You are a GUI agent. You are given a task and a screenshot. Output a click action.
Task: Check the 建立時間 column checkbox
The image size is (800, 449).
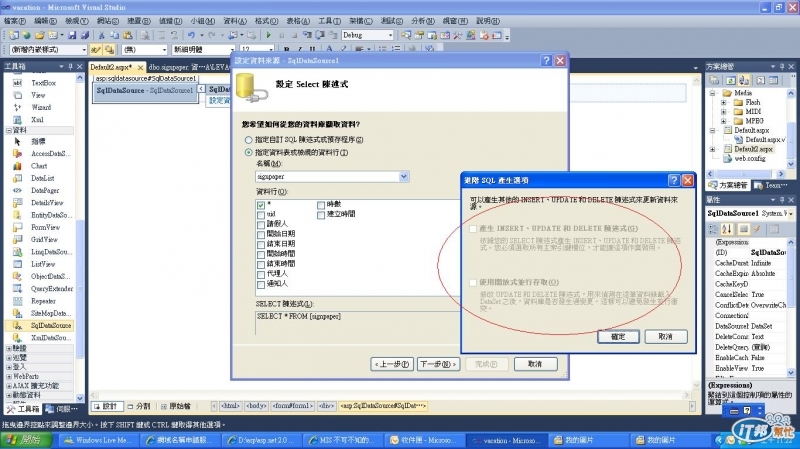321,215
